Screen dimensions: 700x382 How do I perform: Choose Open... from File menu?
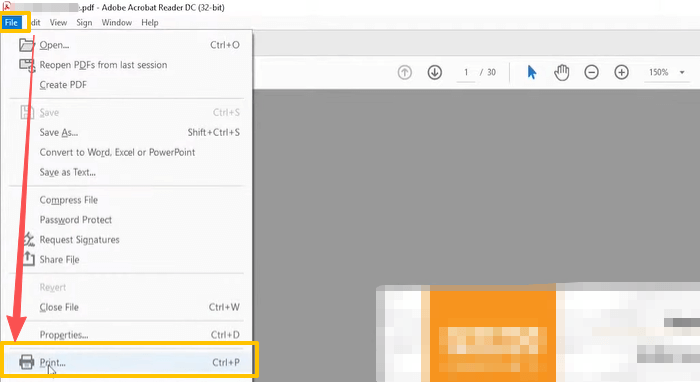coord(127,45)
